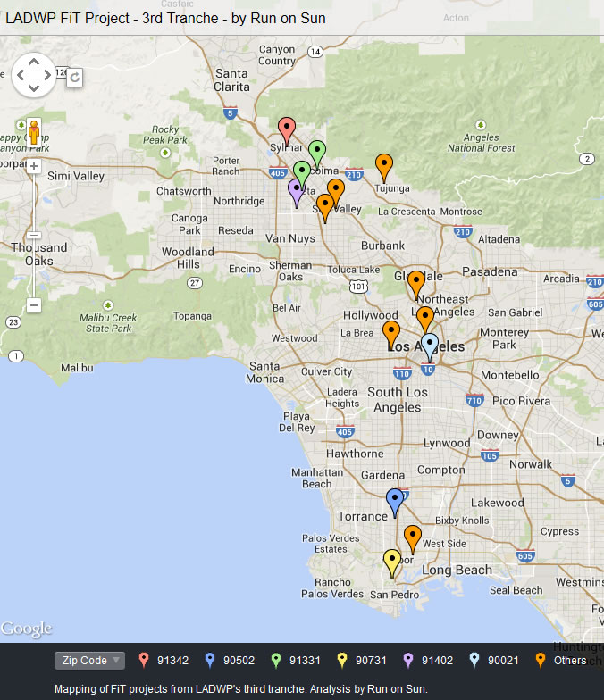Click the orange marker near West Side
This screenshot has width=604, height=700.
413,537
